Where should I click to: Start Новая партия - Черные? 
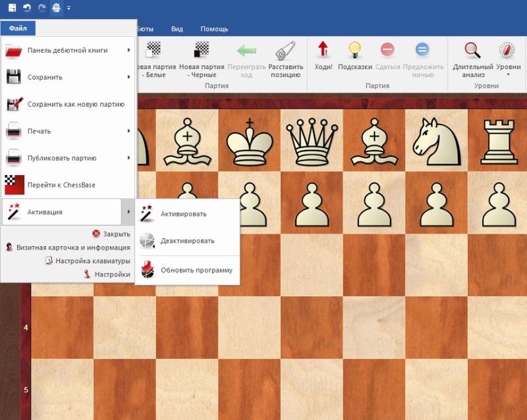tap(202, 51)
